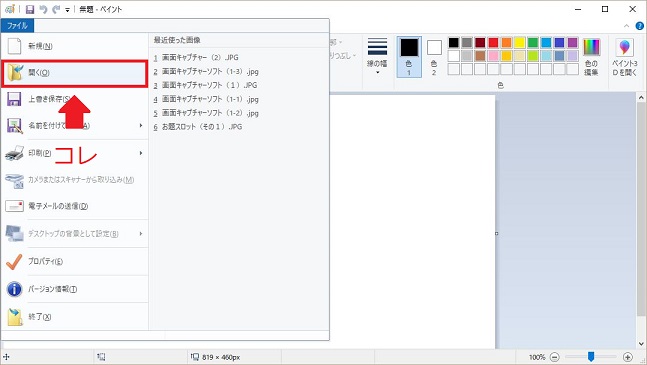Click the ファイル tab

pyautogui.click(x=17, y=26)
